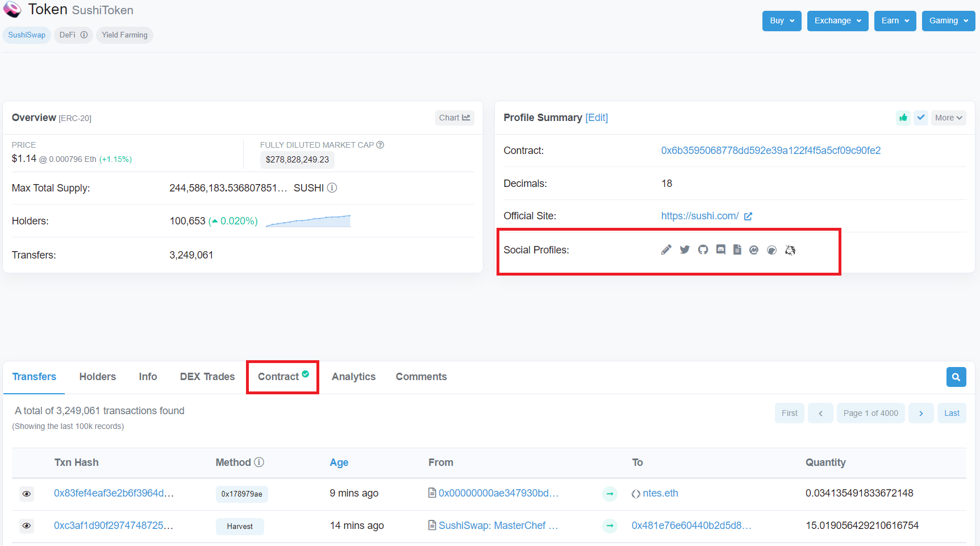This screenshot has height=546, width=980.
Task: Open the Uniswap unicorn icon
Action: pyautogui.click(x=790, y=250)
